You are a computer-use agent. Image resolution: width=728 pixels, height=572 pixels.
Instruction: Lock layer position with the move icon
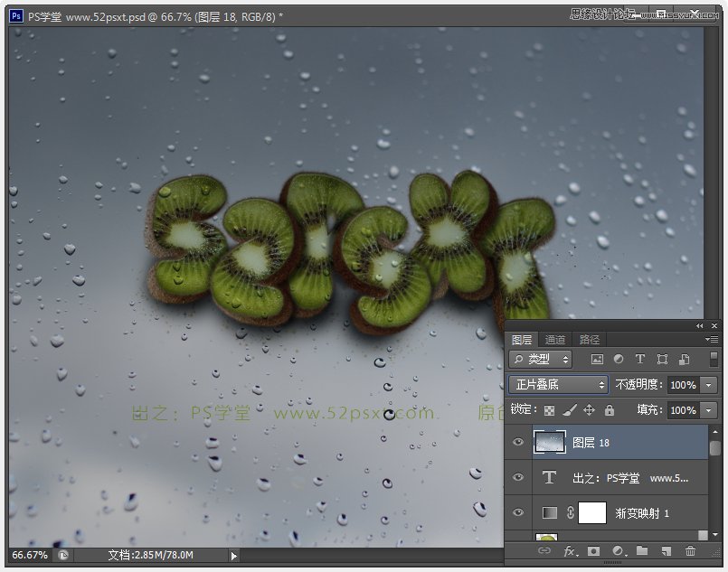point(589,410)
